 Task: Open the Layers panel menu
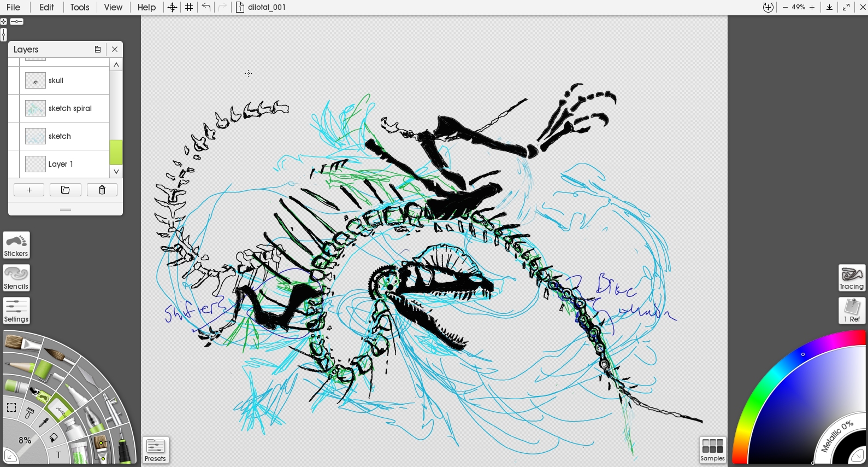click(x=97, y=49)
